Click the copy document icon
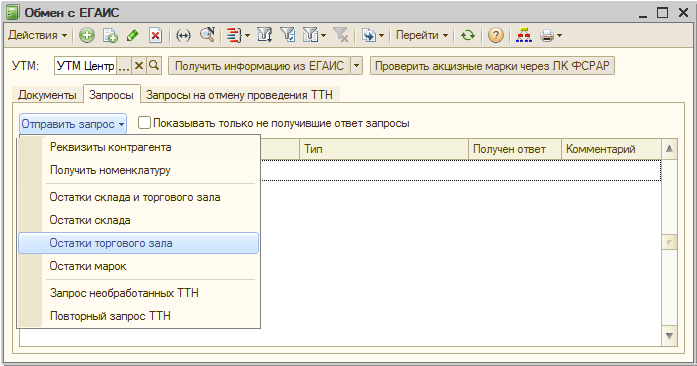This screenshot has height=366, width=697. (110, 35)
